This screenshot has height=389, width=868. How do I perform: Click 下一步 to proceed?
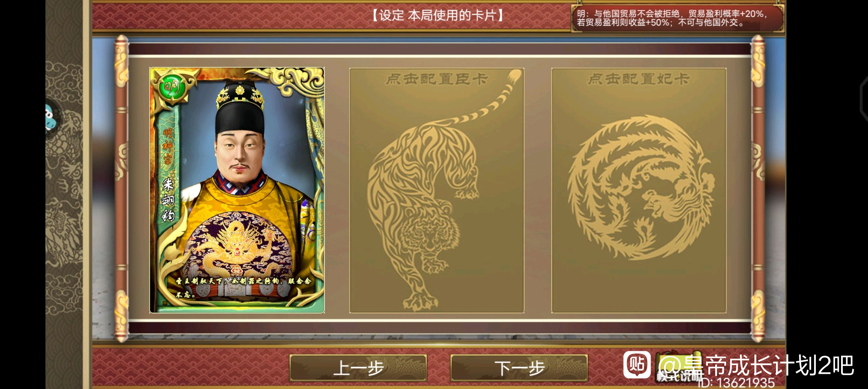pos(519,368)
